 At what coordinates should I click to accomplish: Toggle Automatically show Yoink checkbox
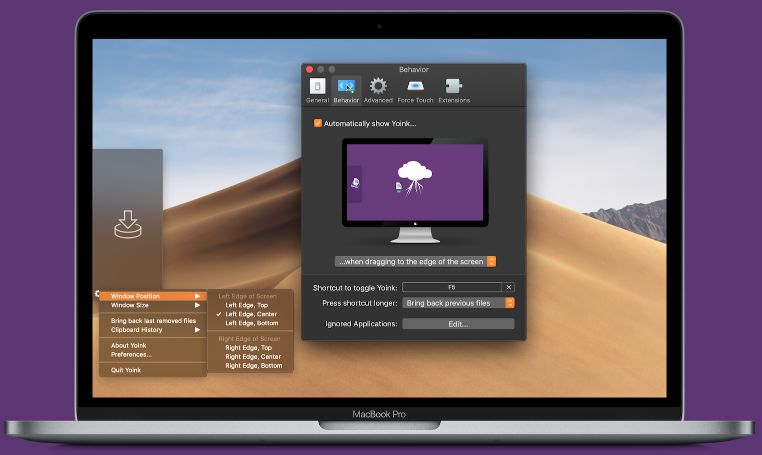[317, 123]
